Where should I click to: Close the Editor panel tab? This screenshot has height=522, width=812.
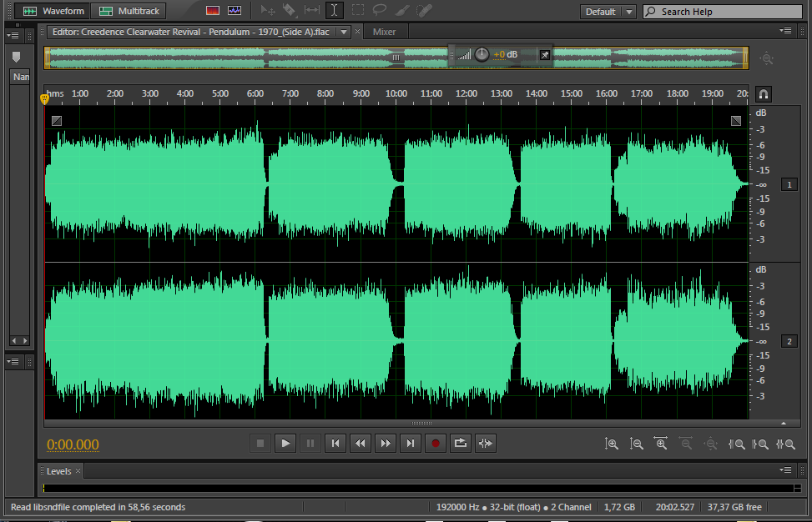click(357, 32)
